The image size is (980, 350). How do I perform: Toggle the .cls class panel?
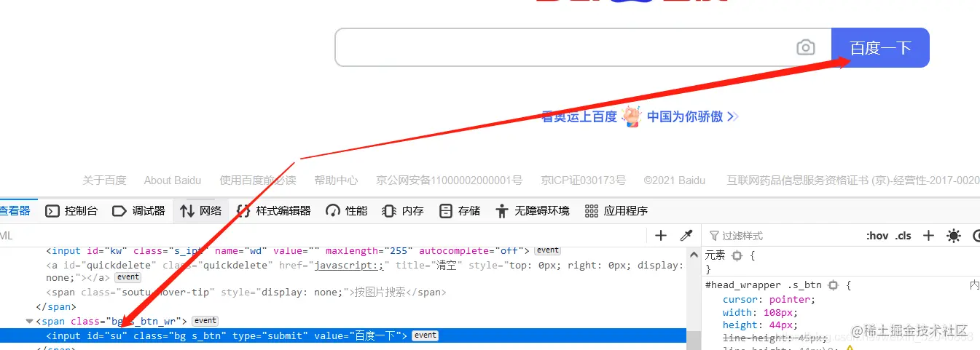(x=903, y=236)
